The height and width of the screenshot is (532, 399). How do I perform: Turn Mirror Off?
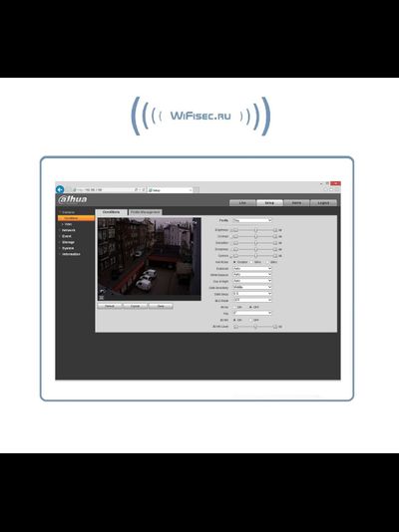[251, 307]
